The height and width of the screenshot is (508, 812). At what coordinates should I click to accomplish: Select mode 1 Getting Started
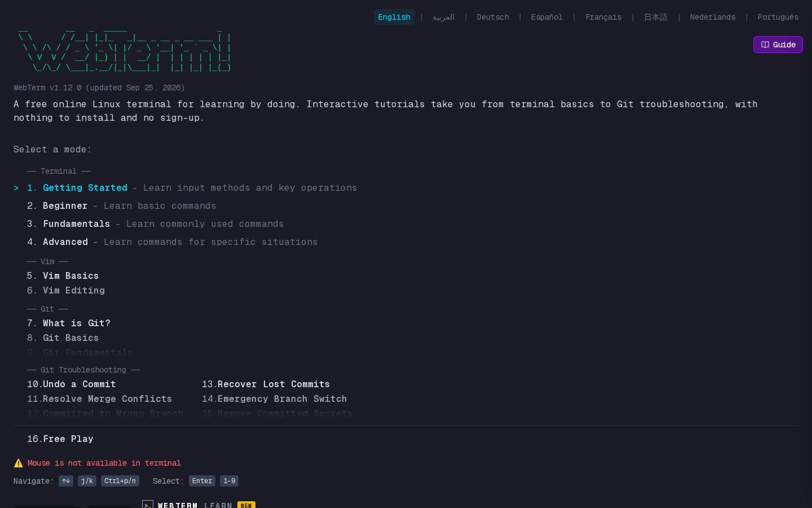[x=192, y=187]
